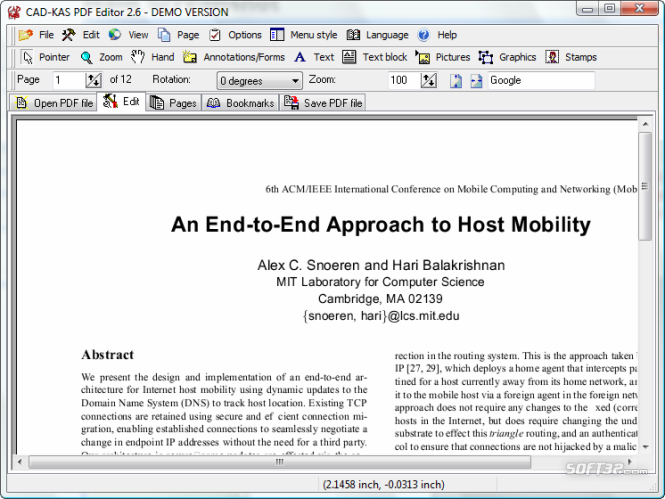665x499 pixels.
Task: Close the PDF Editor window
Action: tap(640, 8)
